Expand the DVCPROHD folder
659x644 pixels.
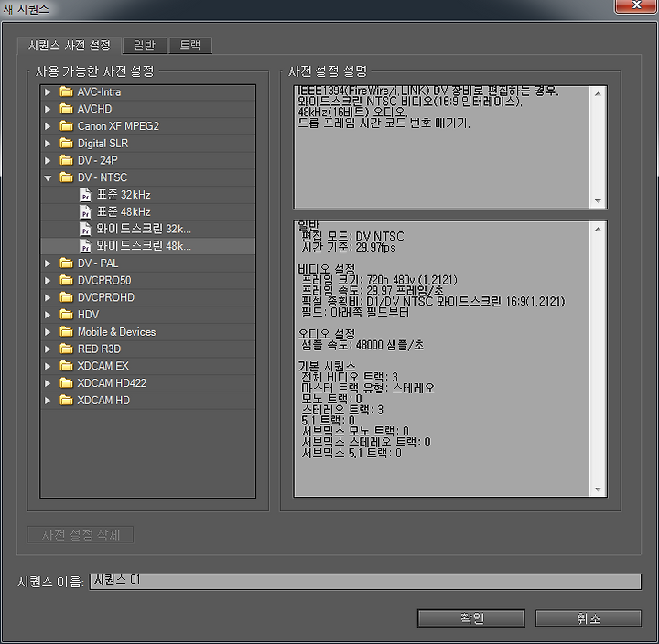pyautogui.click(x=48, y=298)
